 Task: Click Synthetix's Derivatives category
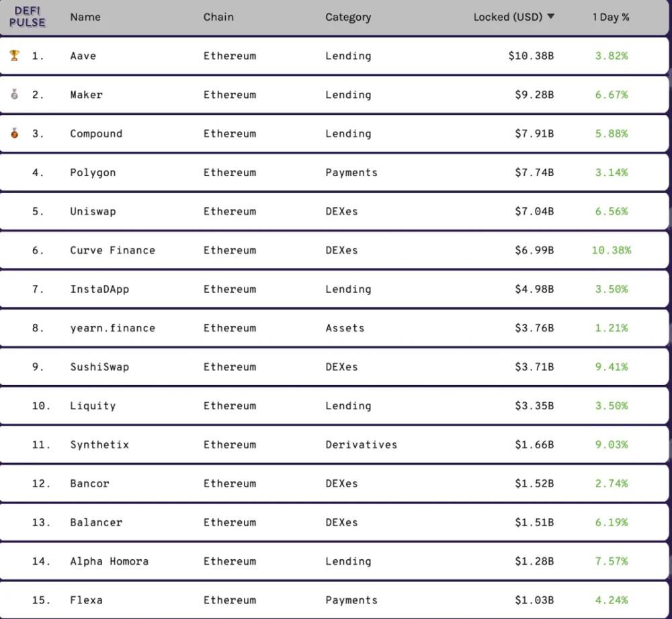pos(361,445)
